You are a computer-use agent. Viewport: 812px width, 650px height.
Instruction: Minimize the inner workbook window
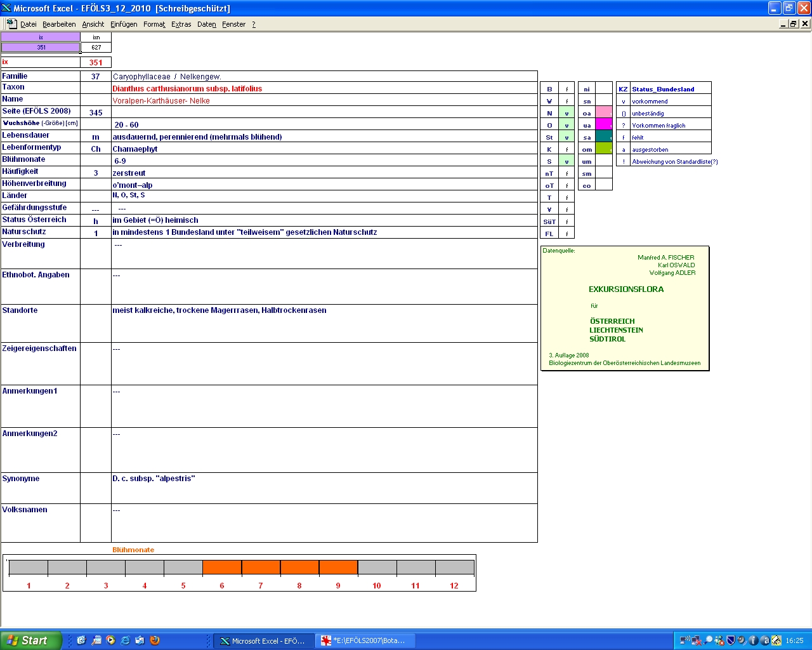(783, 23)
